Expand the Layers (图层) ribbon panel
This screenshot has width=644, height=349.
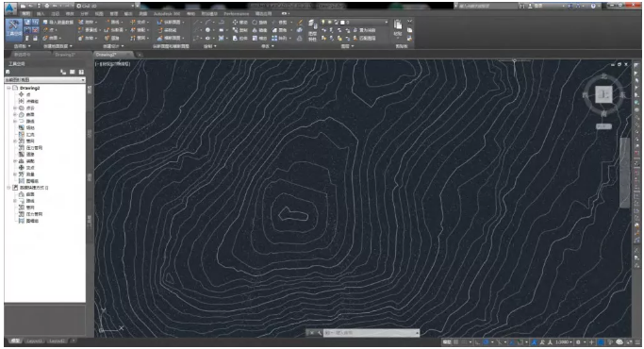[x=347, y=46]
